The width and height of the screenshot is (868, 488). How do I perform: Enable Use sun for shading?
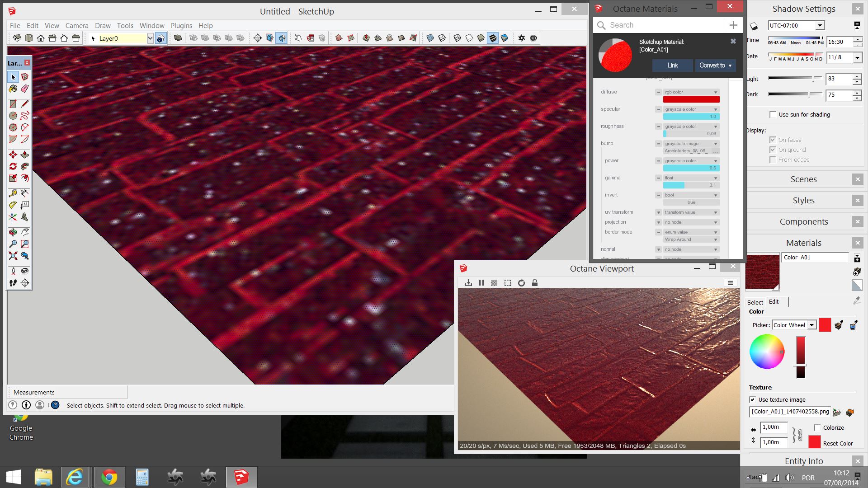coord(773,114)
